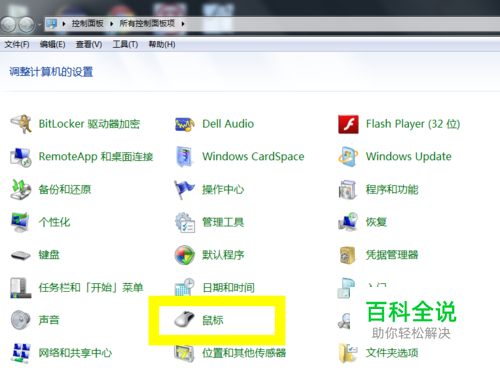
Task: Open the Windows Update item
Action: click(395, 157)
